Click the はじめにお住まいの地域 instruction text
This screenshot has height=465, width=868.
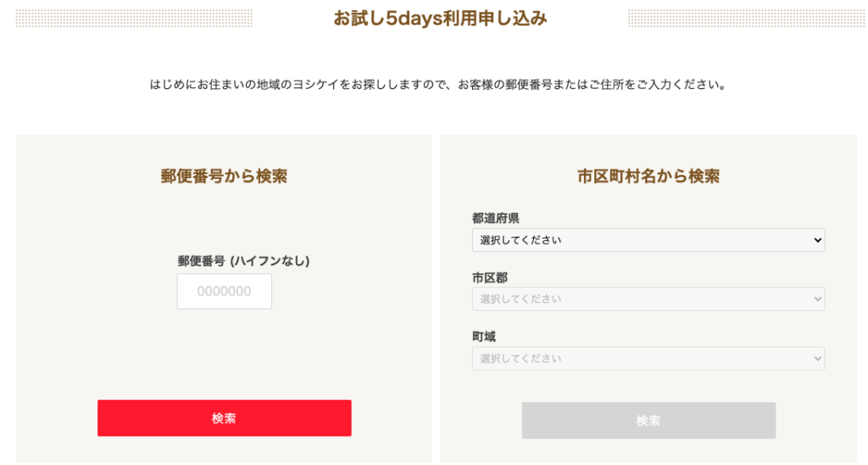[x=438, y=85]
